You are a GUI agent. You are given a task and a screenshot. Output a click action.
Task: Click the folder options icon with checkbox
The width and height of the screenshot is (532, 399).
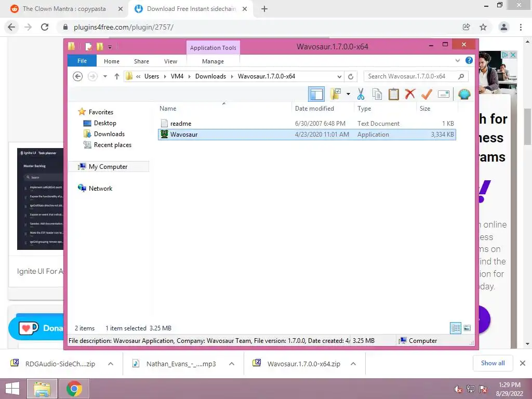pos(335,94)
